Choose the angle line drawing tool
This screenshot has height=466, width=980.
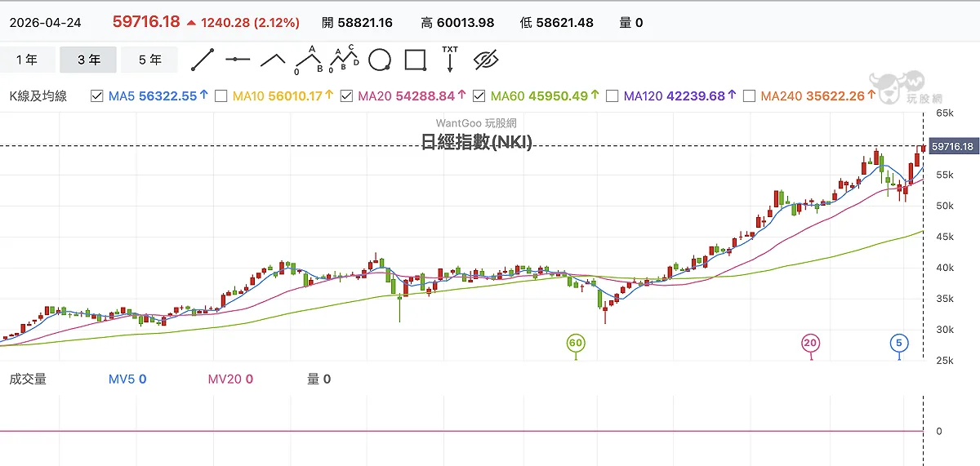coord(273,60)
